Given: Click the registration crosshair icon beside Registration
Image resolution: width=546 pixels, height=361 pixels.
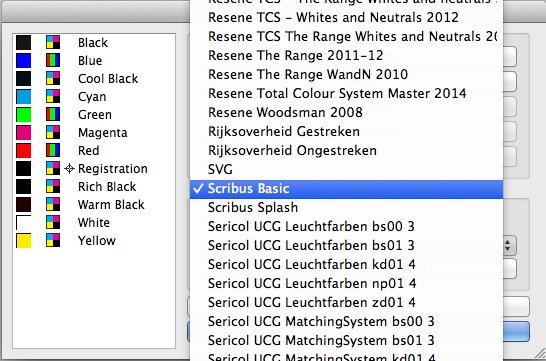Looking at the screenshot, I should tap(69, 168).
